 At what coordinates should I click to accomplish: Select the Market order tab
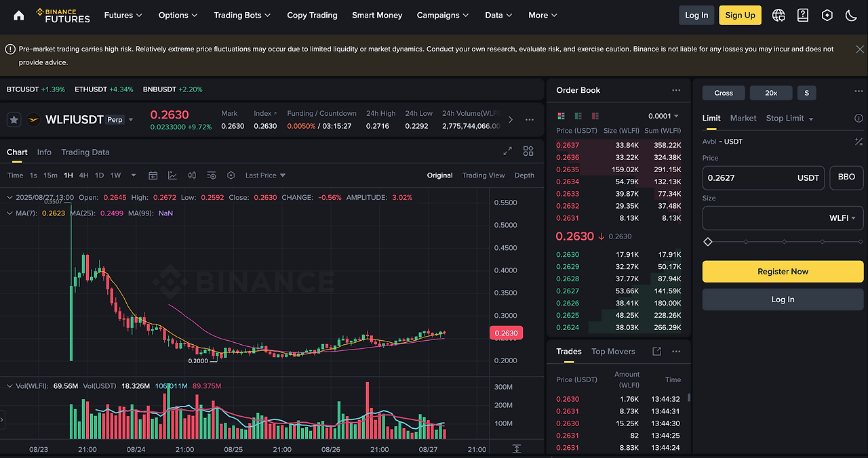pos(743,118)
